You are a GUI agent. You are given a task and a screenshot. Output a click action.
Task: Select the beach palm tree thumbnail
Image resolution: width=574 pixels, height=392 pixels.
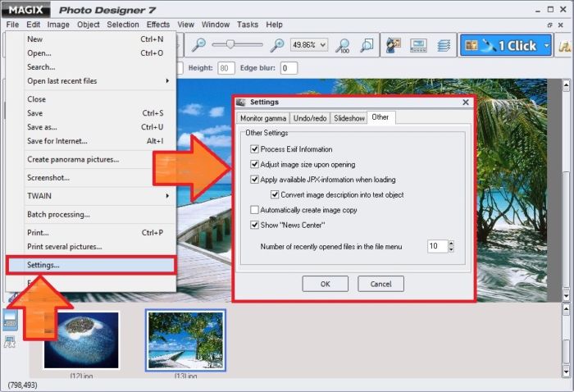coord(185,340)
